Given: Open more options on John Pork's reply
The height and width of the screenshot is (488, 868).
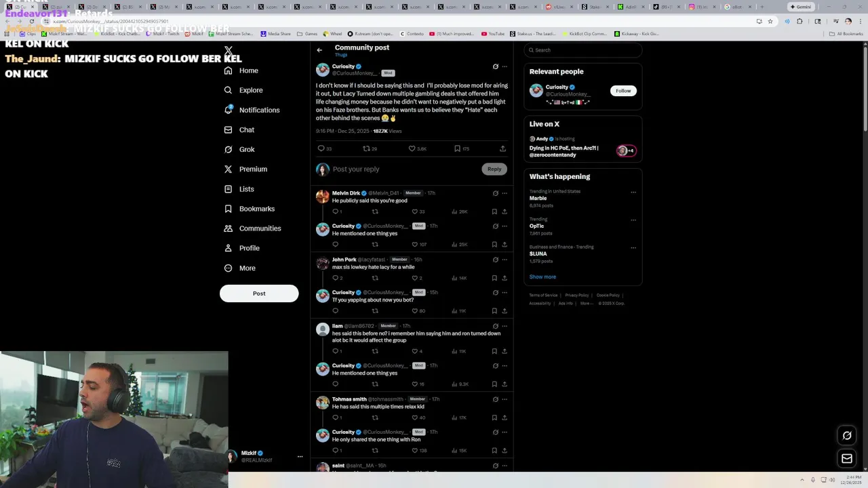Looking at the screenshot, I should 505,260.
